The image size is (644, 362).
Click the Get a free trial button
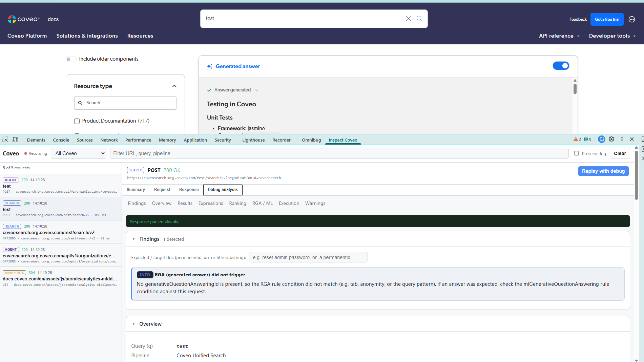click(x=607, y=19)
